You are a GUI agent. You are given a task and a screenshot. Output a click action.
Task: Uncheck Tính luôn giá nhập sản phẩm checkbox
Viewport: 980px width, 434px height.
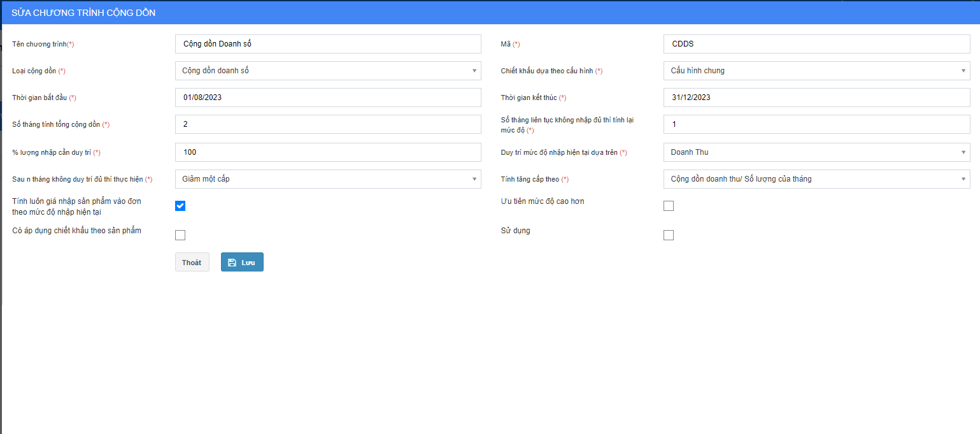[x=180, y=206]
